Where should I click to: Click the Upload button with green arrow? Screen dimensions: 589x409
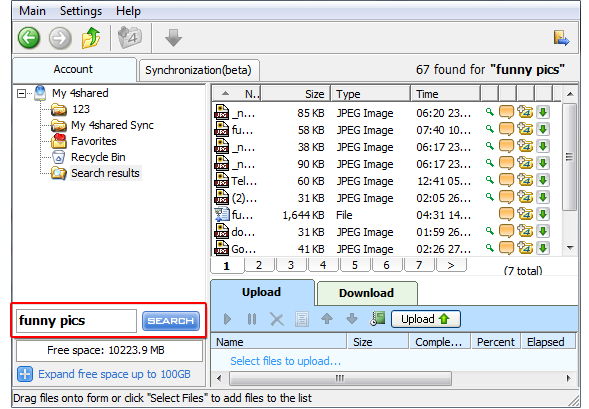426,319
